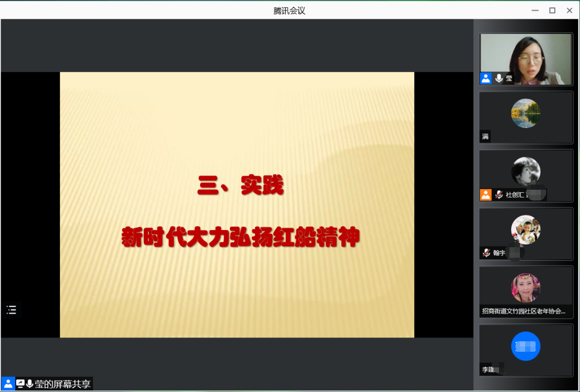Click the orange co-host badge on 社创汇 tile
The height and width of the screenshot is (392, 580).
[486, 195]
